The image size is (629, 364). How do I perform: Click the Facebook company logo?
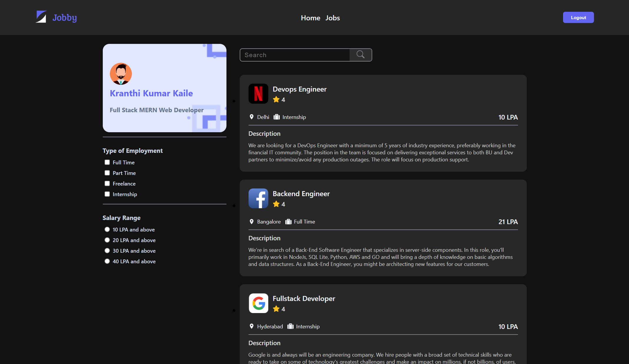pos(258,198)
